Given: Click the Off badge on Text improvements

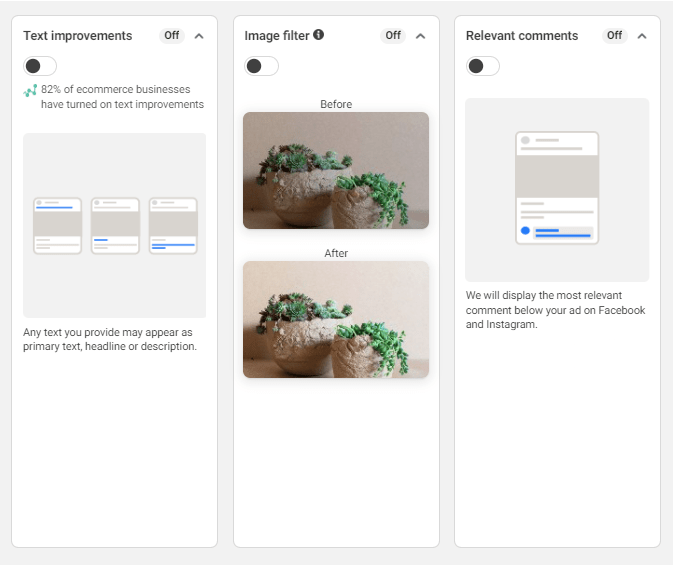Looking at the screenshot, I should [x=172, y=36].
